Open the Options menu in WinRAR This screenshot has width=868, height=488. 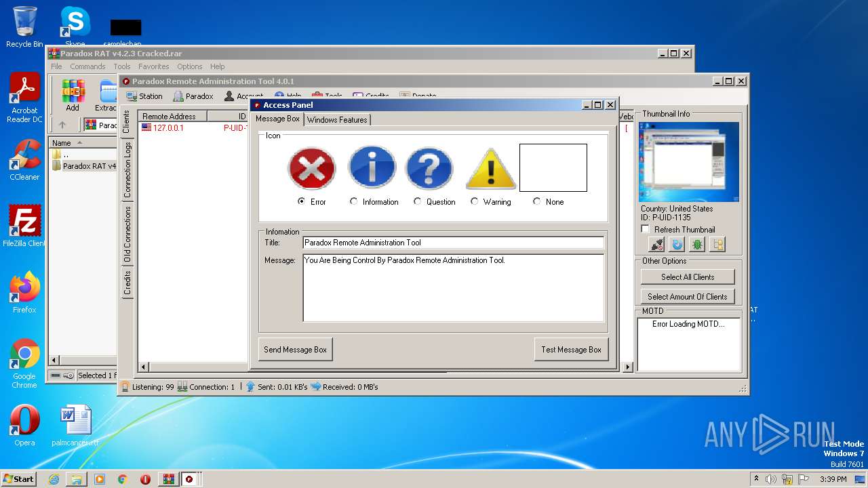tap(190, 66)
